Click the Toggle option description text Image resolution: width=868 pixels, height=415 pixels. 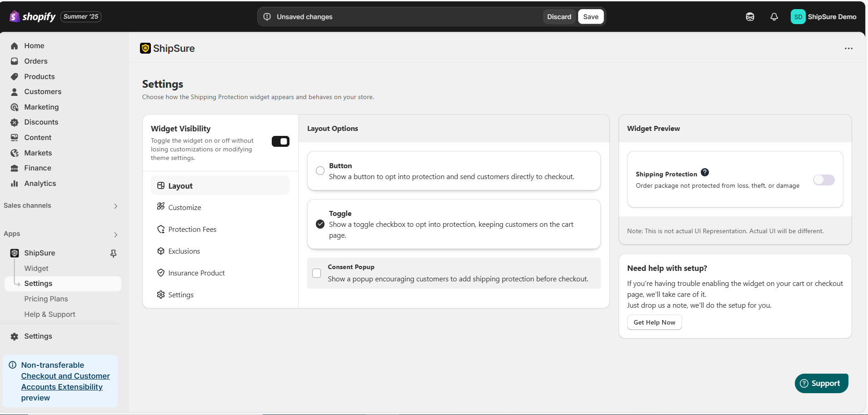click(451, 230)
